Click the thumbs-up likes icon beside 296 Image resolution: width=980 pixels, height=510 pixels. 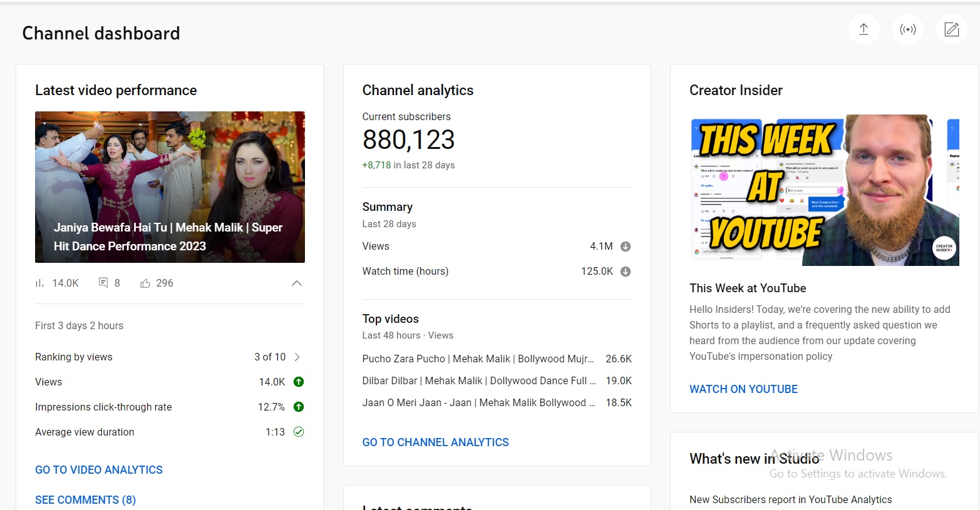(x=145, y=283)
